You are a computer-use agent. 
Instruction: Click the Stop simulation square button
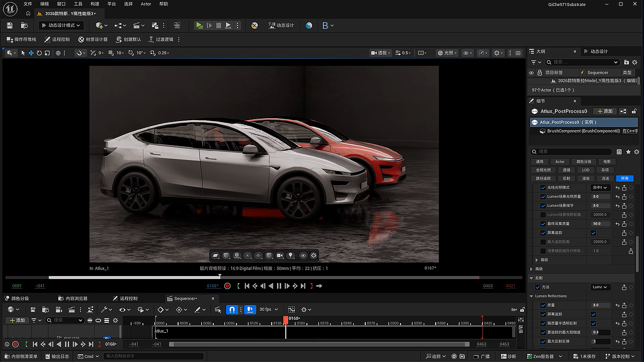tap(218, 25)
